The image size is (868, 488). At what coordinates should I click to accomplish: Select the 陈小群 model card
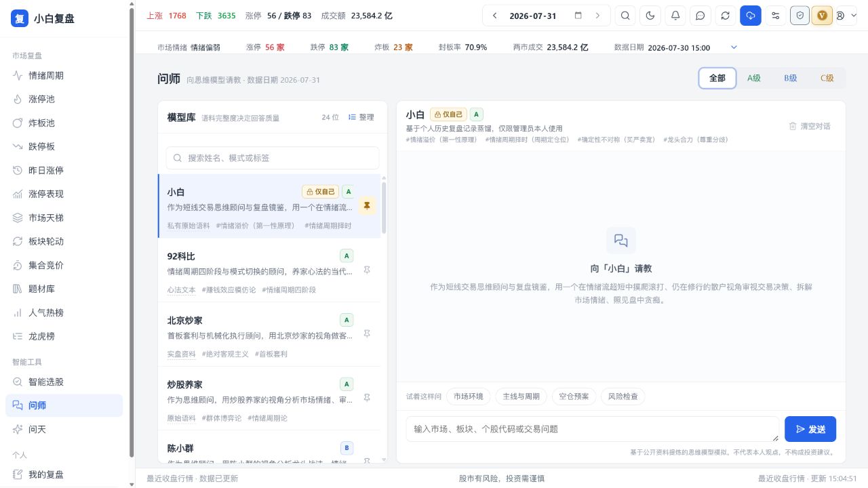point(269,447)
